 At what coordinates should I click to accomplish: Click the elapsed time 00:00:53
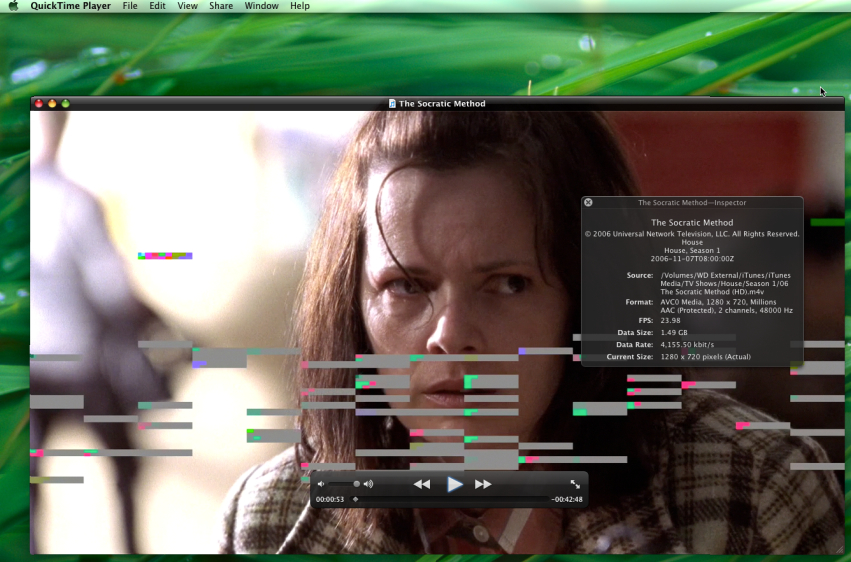point(330,499)
